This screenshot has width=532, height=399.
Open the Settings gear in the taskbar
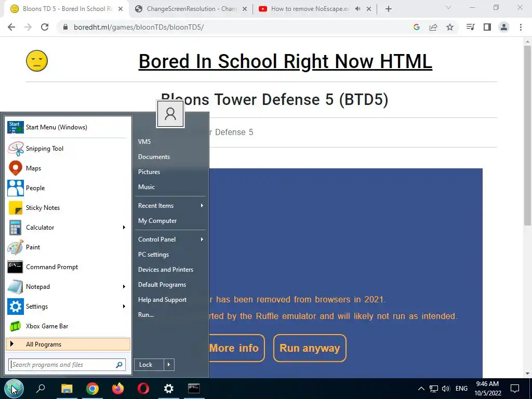169,389
